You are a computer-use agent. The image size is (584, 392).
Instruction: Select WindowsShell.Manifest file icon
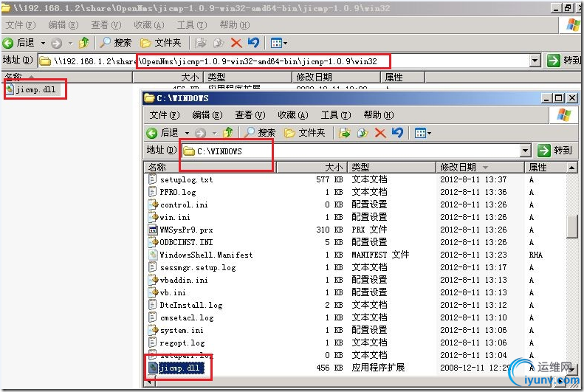pyautogui.click(x=153, y=255)
